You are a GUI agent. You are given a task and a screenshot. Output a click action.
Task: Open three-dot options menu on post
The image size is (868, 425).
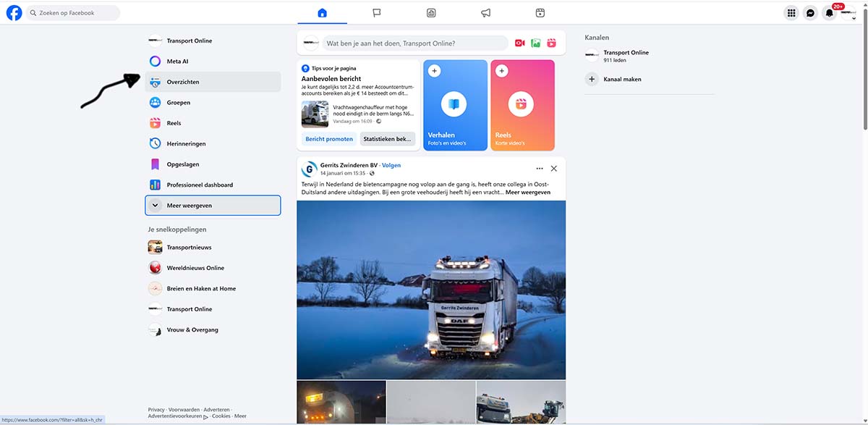pyautogui.click(x=539, y=169)
